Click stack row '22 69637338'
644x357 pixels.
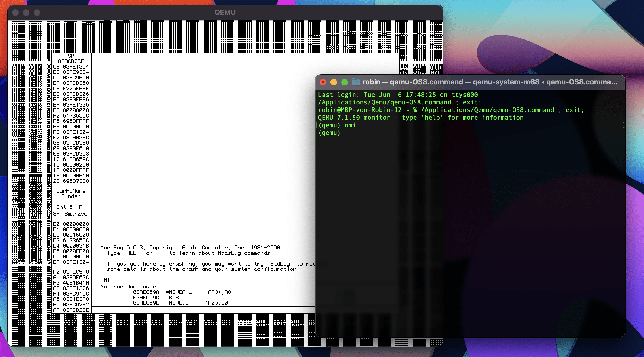(x=71, y=181)
